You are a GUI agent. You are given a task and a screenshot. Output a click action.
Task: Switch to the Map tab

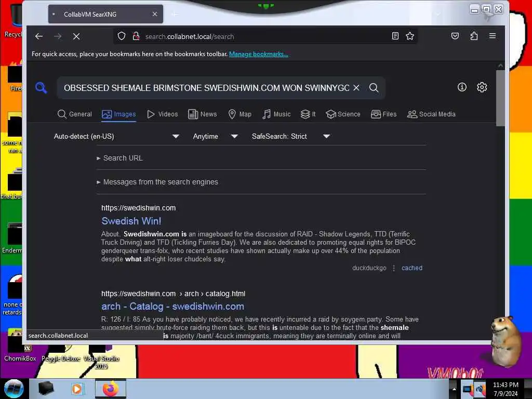[x=240, y=114]
